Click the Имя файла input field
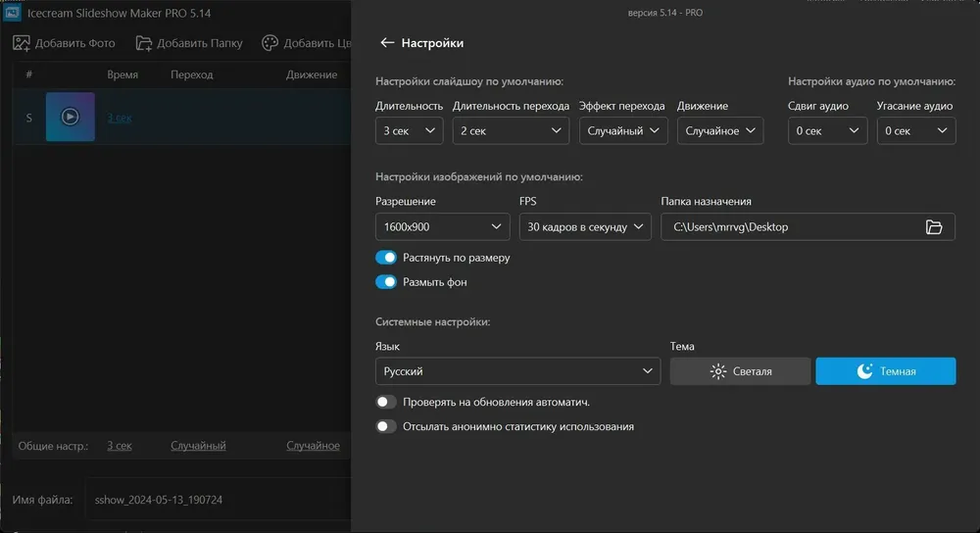This screenshot has width=980, height=533. point(219,500)
